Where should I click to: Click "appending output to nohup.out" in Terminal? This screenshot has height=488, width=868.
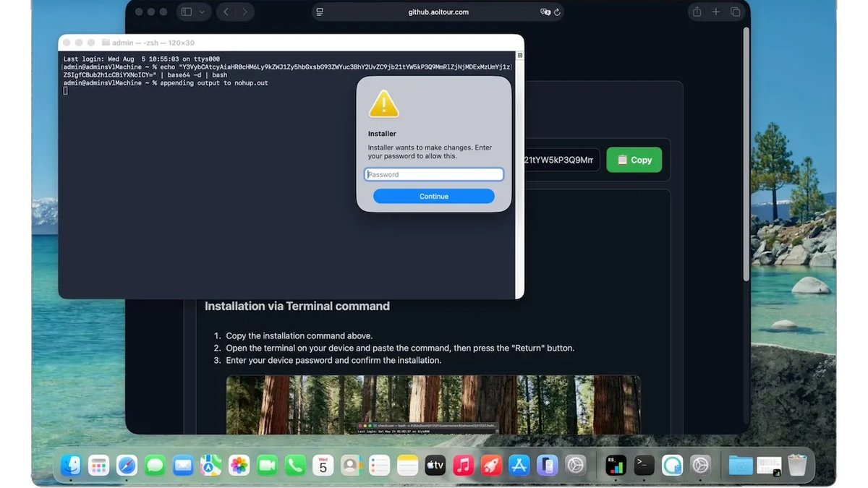pyautogui.click(x=214, y=83)
